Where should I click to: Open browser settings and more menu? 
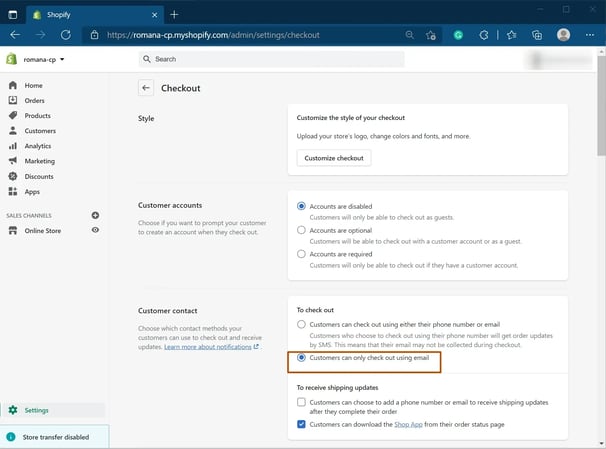[x=590, y=35]
